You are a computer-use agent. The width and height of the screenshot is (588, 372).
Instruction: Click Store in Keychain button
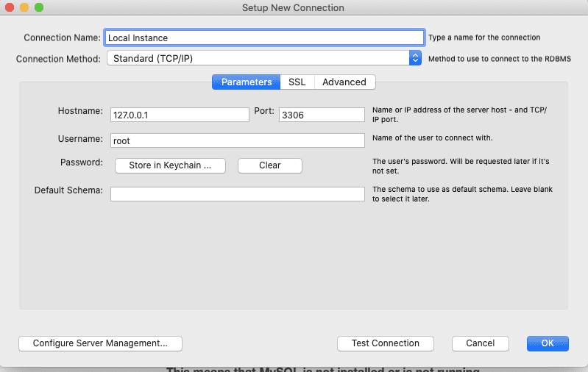[170, 165]
